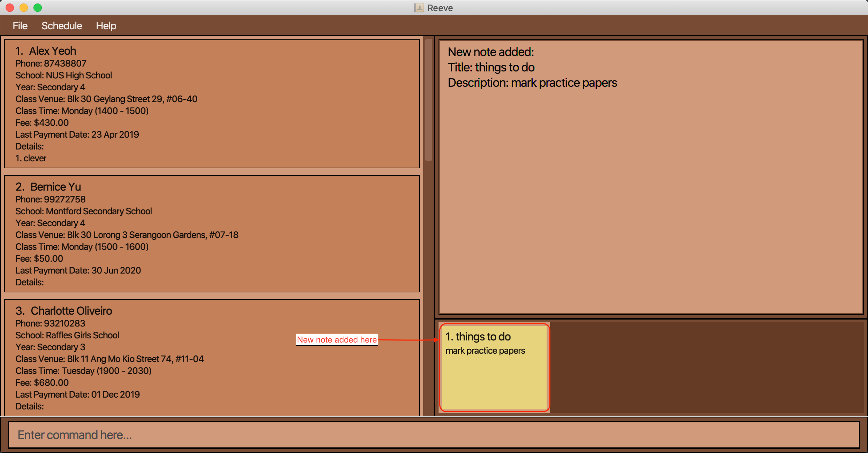Click 'Class Time: Monday (1500 - 1600)'
868x453 pixels.
[x=82, y=247]
